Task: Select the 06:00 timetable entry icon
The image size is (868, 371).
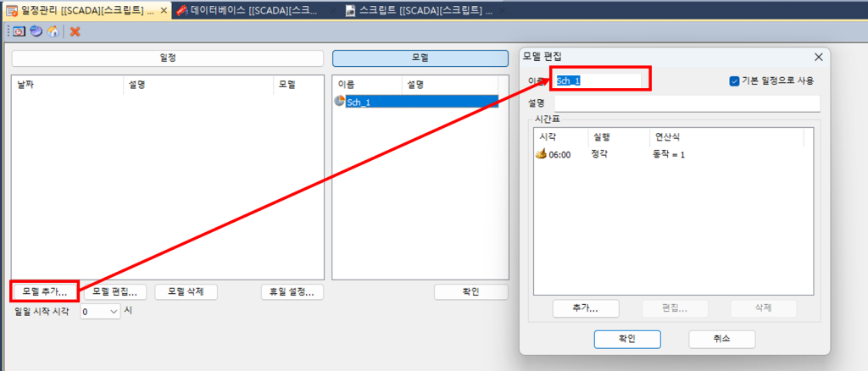Action: pos(541,155)
